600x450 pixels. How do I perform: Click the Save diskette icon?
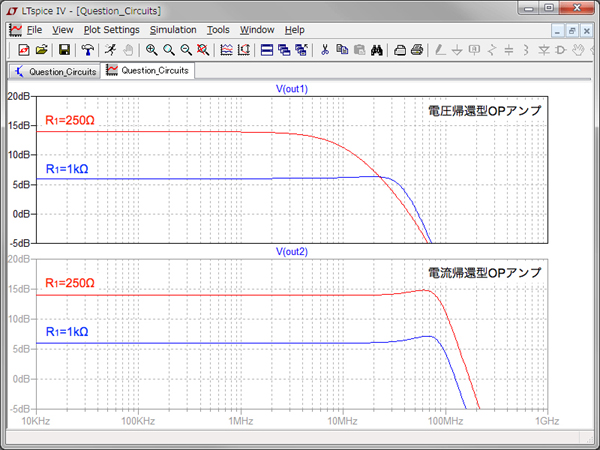click(x=64, y=49)
